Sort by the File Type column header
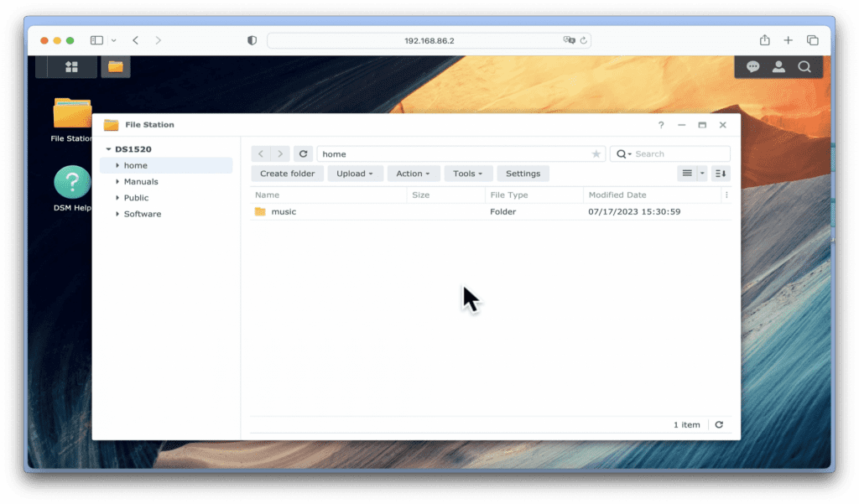 pos(534,195)
